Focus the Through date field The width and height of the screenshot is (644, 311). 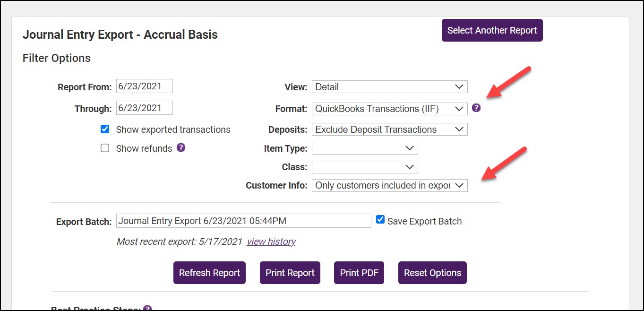click(144, 108)
